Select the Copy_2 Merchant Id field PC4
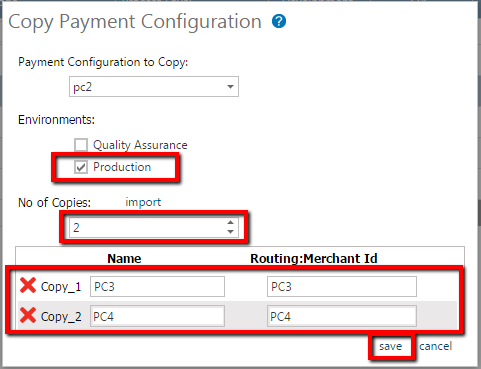481x369 pixels. click(342, 316)
